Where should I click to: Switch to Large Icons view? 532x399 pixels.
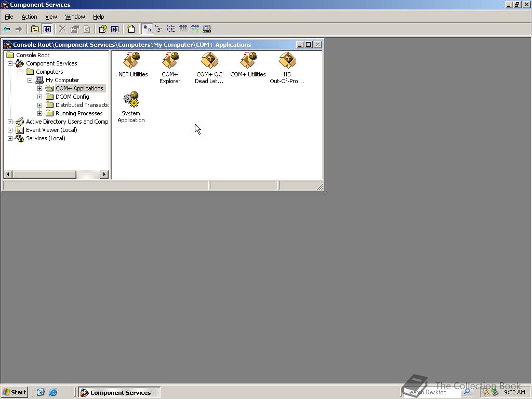coord(147,29)
